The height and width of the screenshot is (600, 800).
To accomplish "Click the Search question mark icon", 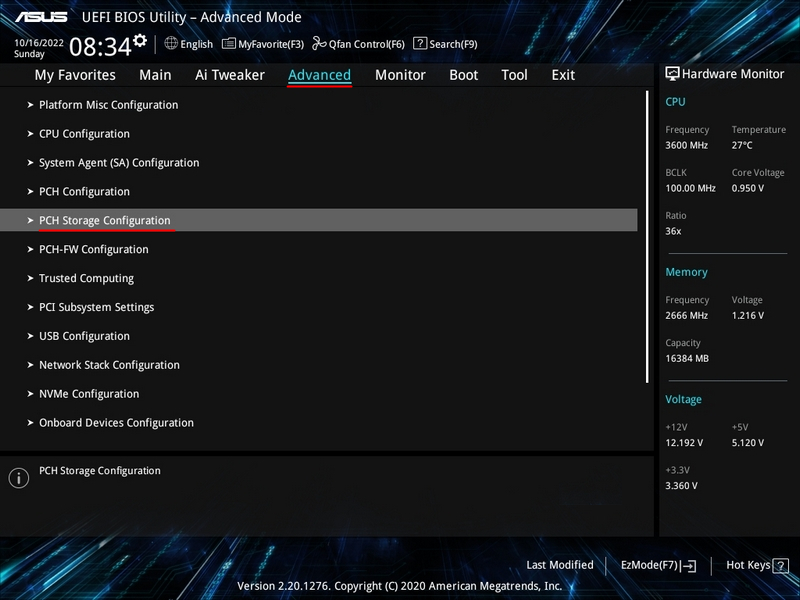I will click(x=420, y=43).
